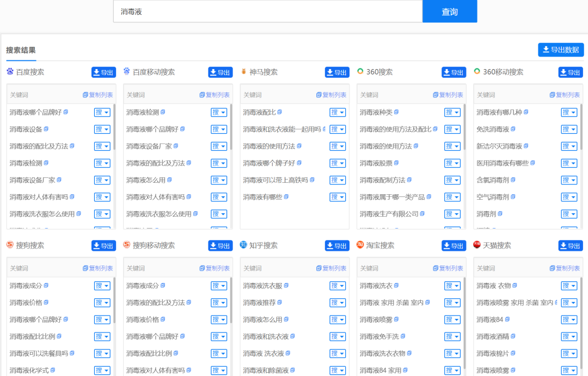Open 搜 dropdown for 空气消毒剂
This screenshot has width=588, height=376.
(569, 197)
